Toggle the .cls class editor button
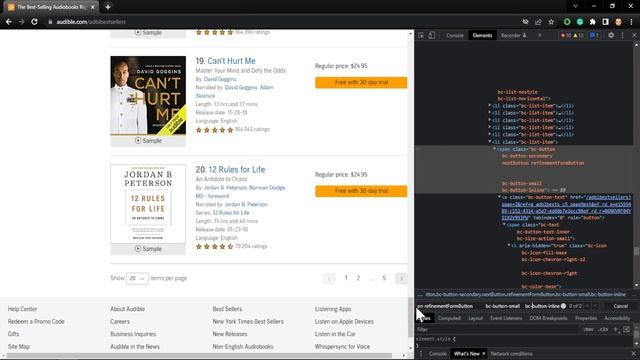The width and height of the screenshot is (640, 360). click(603, 329)
